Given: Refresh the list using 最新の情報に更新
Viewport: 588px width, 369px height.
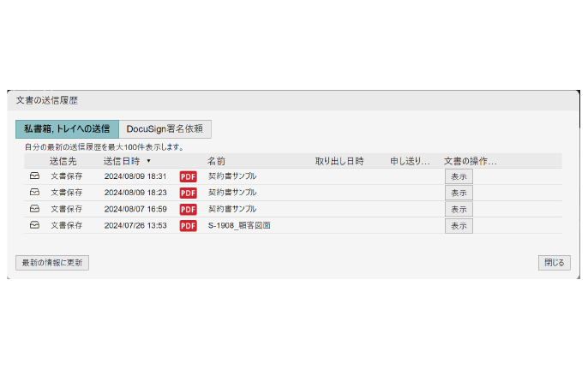Looking at the screenshot, I should click(x=52, y=263).
